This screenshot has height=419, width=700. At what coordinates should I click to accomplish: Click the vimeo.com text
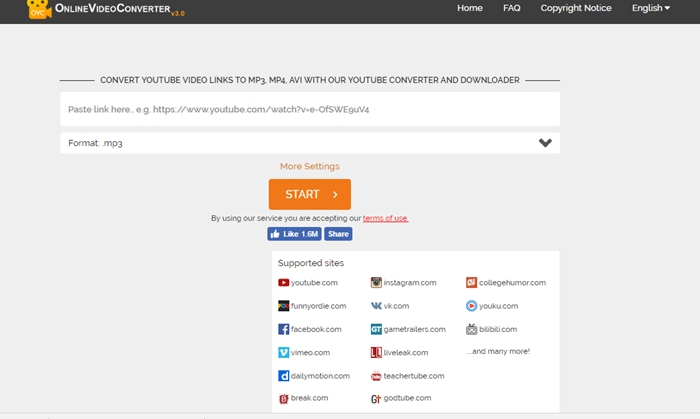(x=310, y=353)
